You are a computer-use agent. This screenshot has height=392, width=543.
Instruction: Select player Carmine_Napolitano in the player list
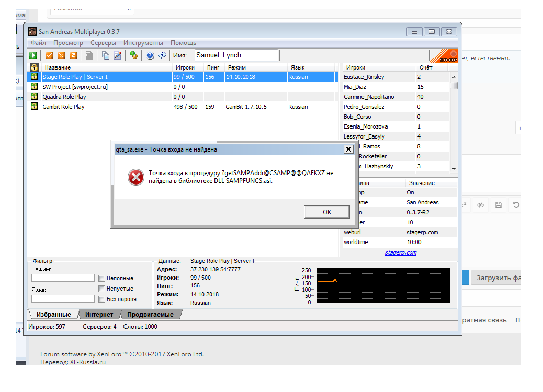396,97
